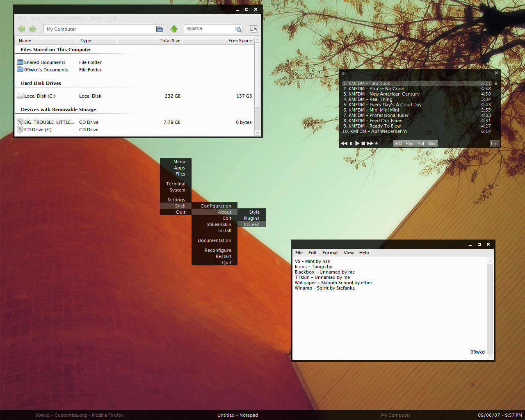Screen dimensions: 525x420
Task: Skip to next track in Winamp
Action: coord(370,144)
